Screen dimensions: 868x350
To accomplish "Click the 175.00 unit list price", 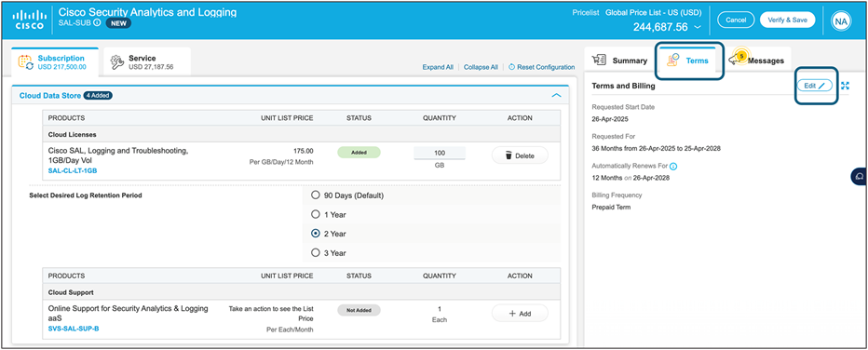I will [x=304, y=151].
